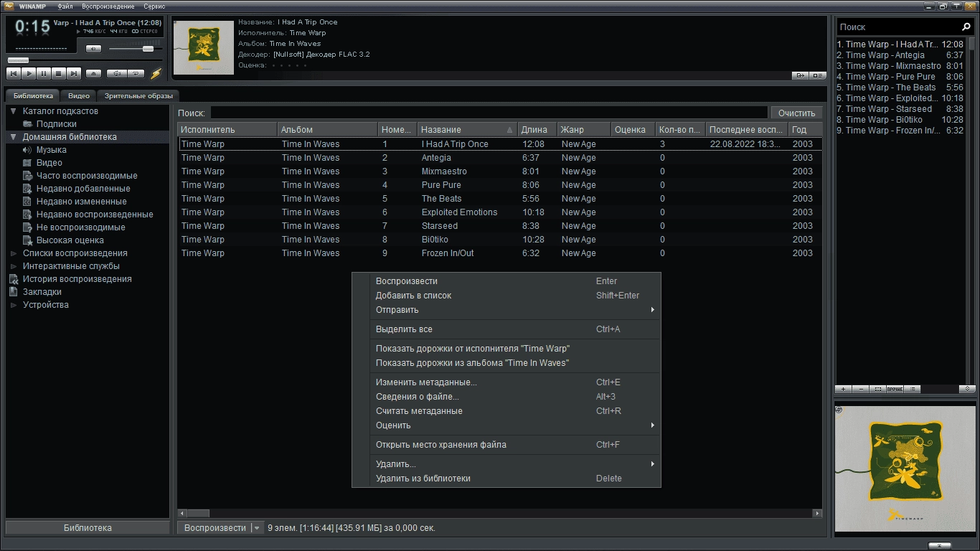980x551 pixels.
Task: Open the Удалить... submenu
Action: [507, 464]
